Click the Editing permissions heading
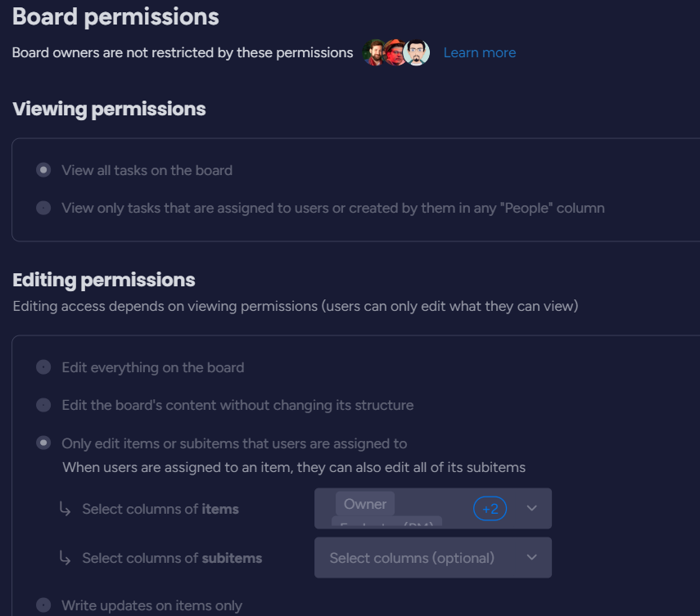The width and height of the screenshot is (700, 616). [x=104, y=280]
